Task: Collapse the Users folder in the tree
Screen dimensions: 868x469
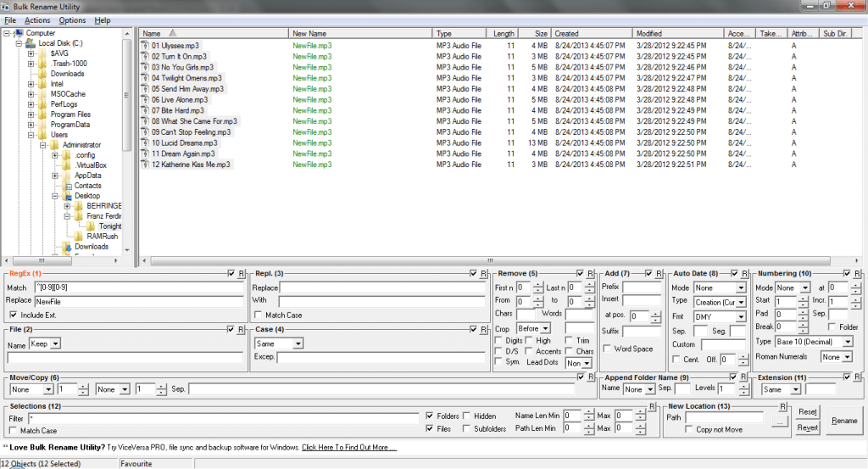Action: pyautogui.click(x=31, y=135)
